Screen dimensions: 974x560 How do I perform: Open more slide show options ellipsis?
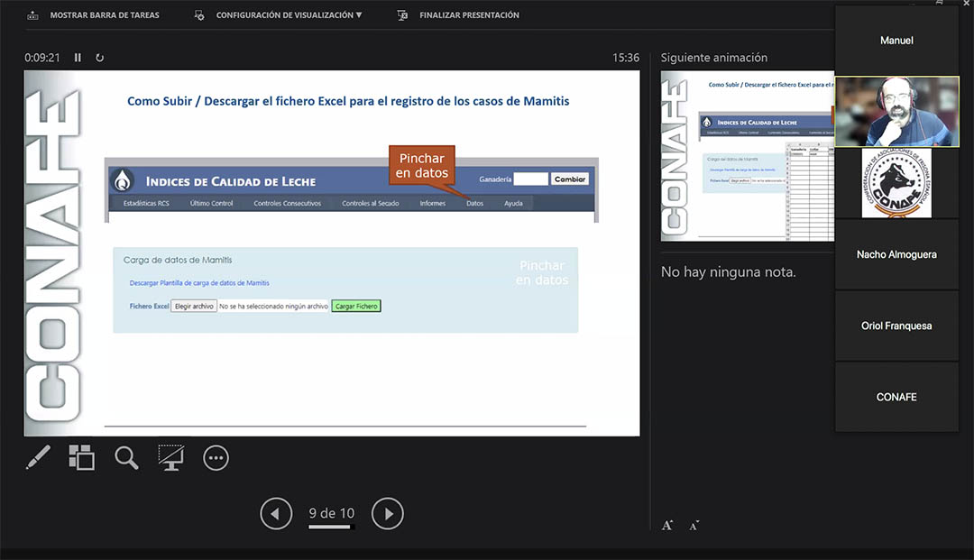(216, 458)
